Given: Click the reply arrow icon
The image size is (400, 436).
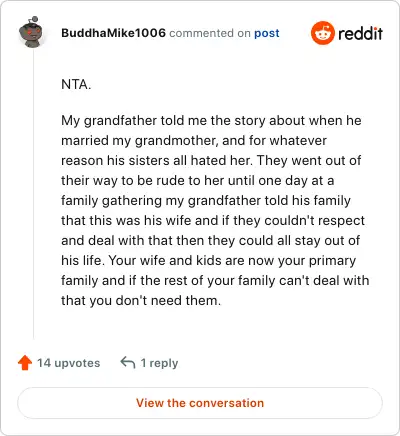Looking at the screenshot, I should pos(128,362).
